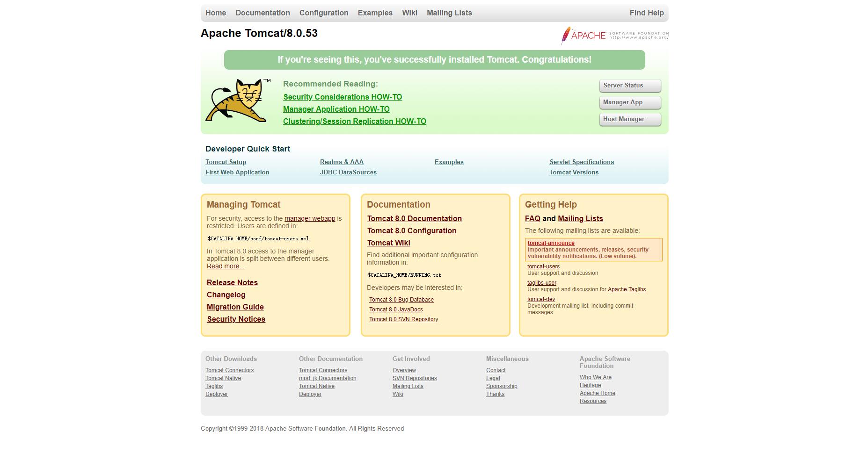Open Sponsorship link under Miscellaneous
Viewport: 868px width, 461px height.
(502, 386)
